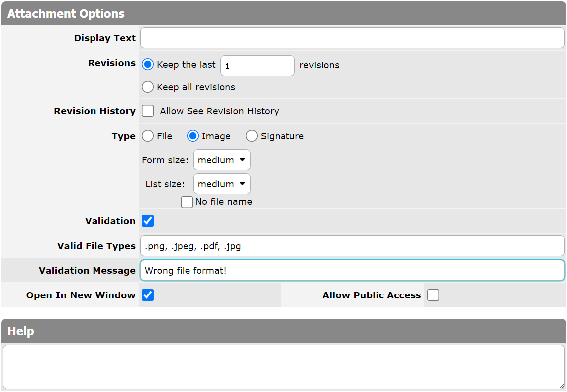
Task: Open the List size dropdown
Action: (222, 184)
